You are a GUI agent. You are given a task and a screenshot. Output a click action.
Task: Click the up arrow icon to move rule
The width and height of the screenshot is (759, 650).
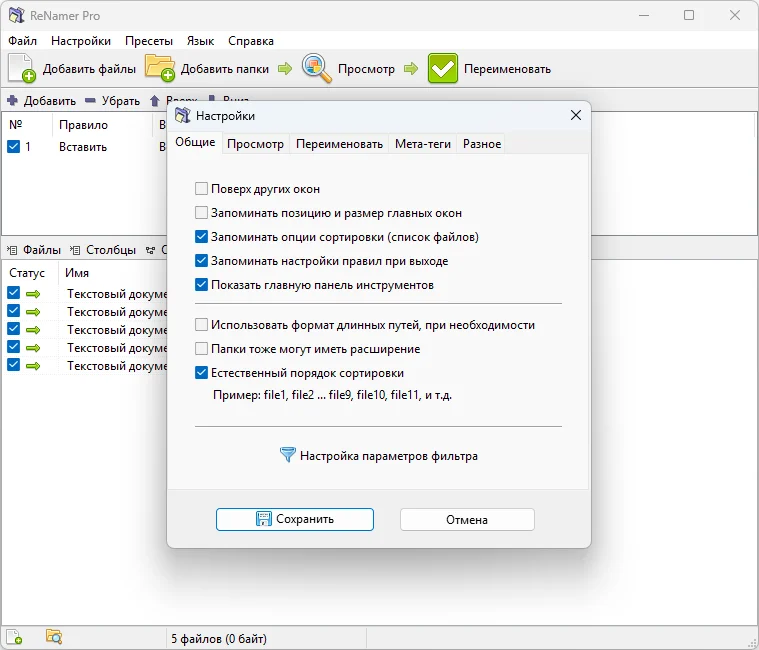(x=154, y=101)
